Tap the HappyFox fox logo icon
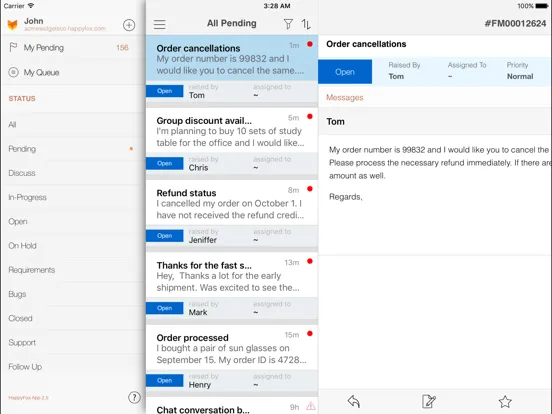The width and height of the screenshot is (552, 414). pos(13,25)
